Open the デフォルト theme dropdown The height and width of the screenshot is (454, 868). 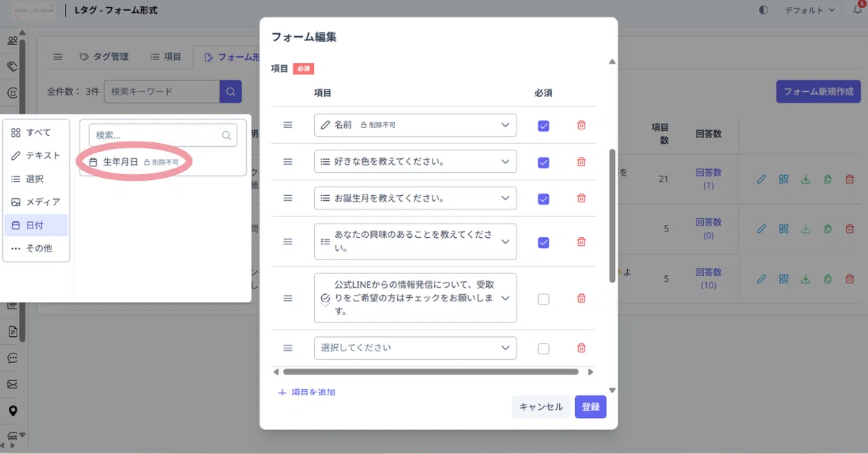pyautogui.click(x=809, y=10)
